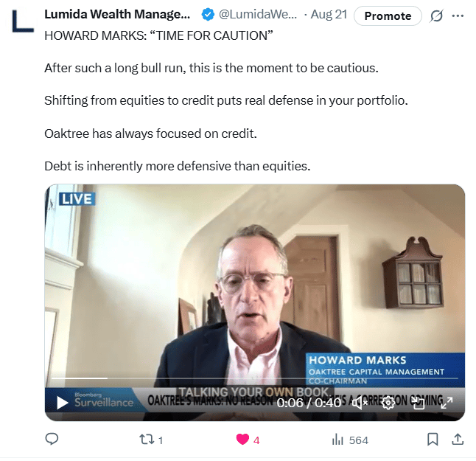476x461 pixels.
Task: Expand the three-dot more options menu
Action: (x=458, y=15)
